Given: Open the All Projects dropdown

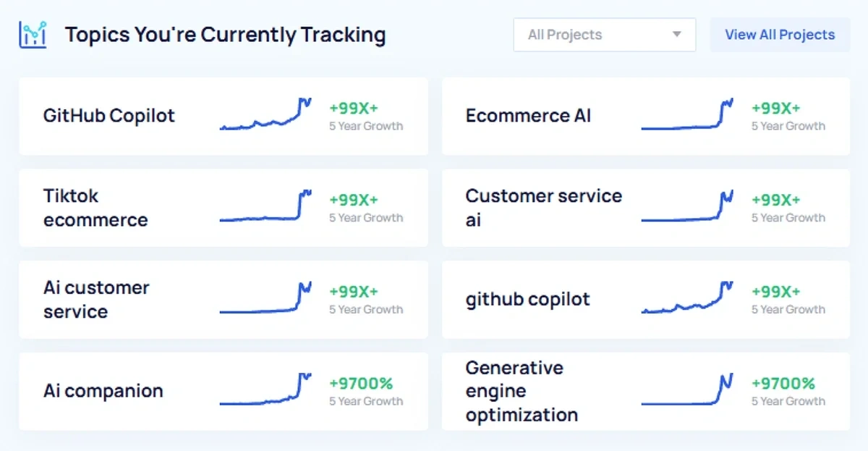Looking at the screenshot, I should 604,34.
